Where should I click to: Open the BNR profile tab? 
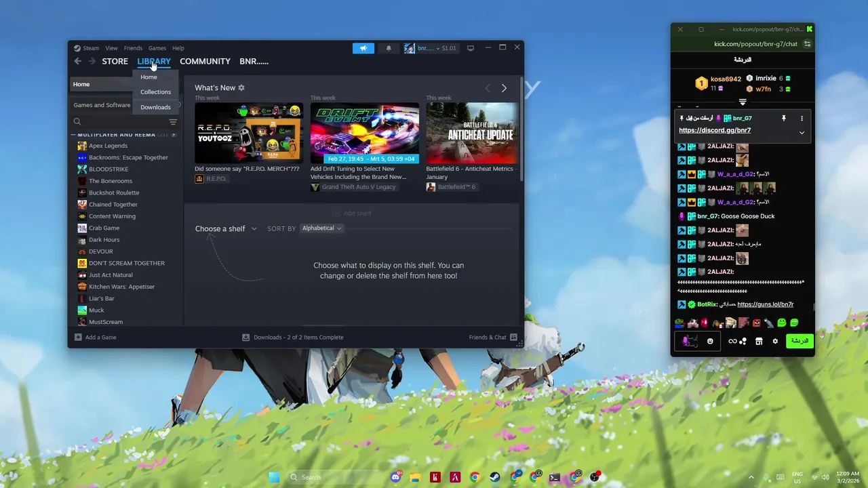[x=254, y=61]
